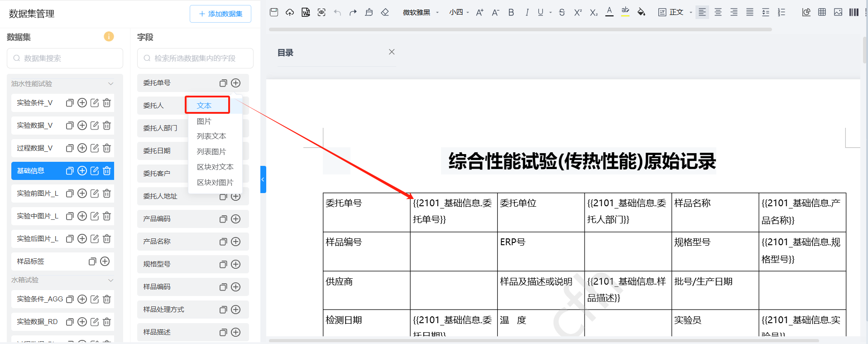Copy the 产品编码 field tag

(223, 219)
